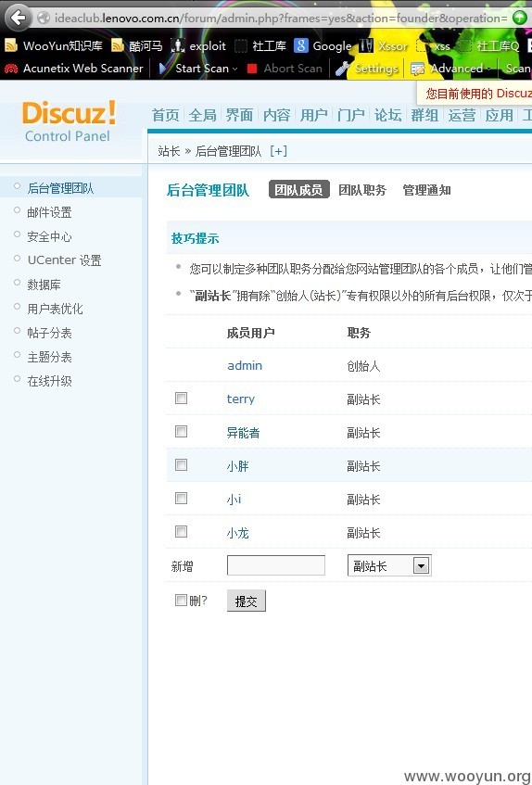Viewport: 532px width, 785px height.
Task: Open the 异能者 member link
Action: click(x=243, y=433)
